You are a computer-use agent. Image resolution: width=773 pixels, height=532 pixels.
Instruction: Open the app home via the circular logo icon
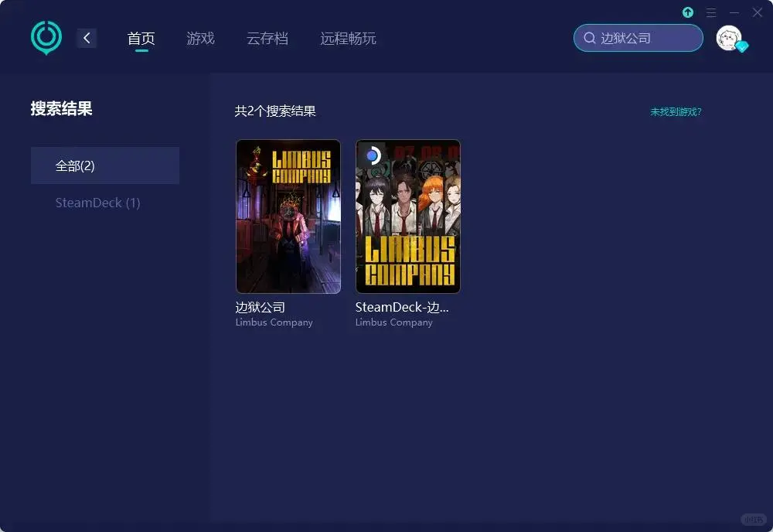tap(46, 37)
